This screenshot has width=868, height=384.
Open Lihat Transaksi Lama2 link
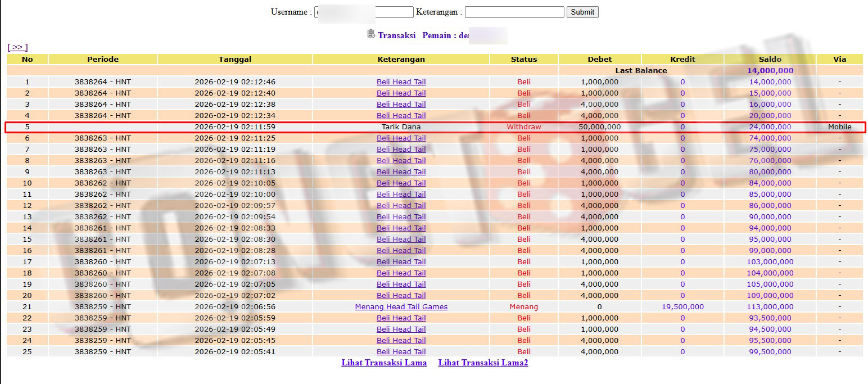[x=483, y=363]
